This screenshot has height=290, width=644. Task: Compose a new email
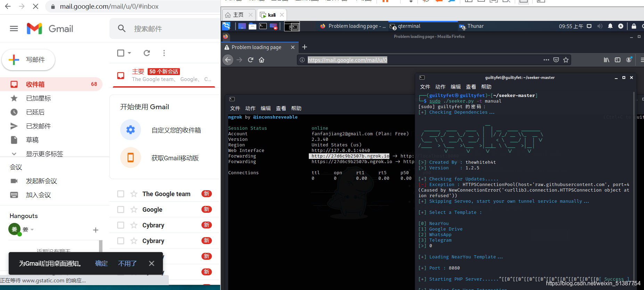pos(28,60)
